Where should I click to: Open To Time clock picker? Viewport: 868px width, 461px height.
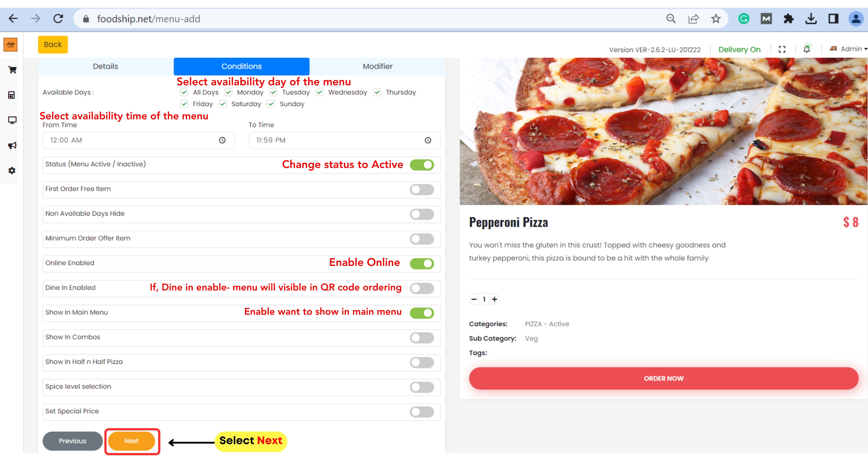coord(428,140)
